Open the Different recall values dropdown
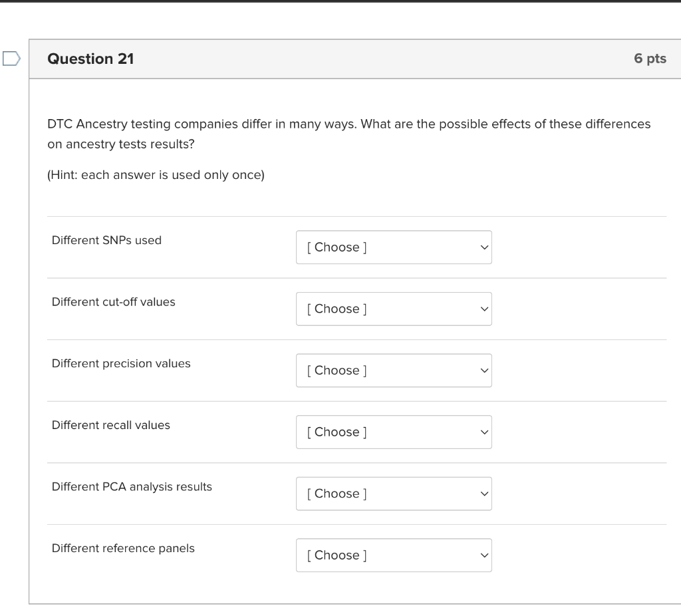681x616 pixels. point(393,432)
